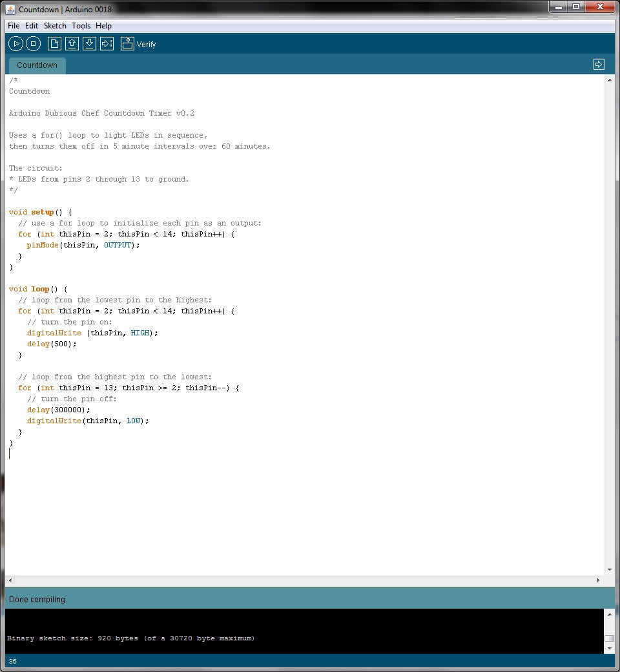Screen dimensions: 620x672
Task: Click 'LEDs from pins 2 through 13' comment
Action: click(99, 179)
